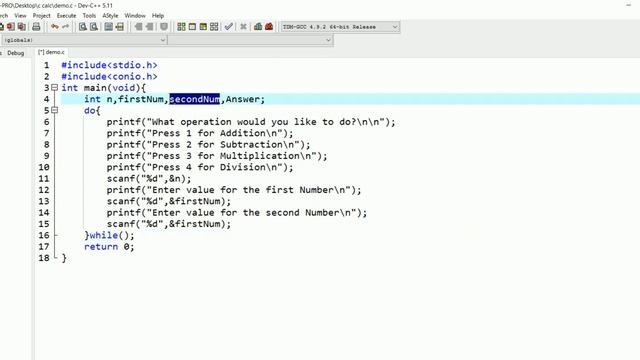Open Profile Analysis chart icon

(x=258, y=27)
